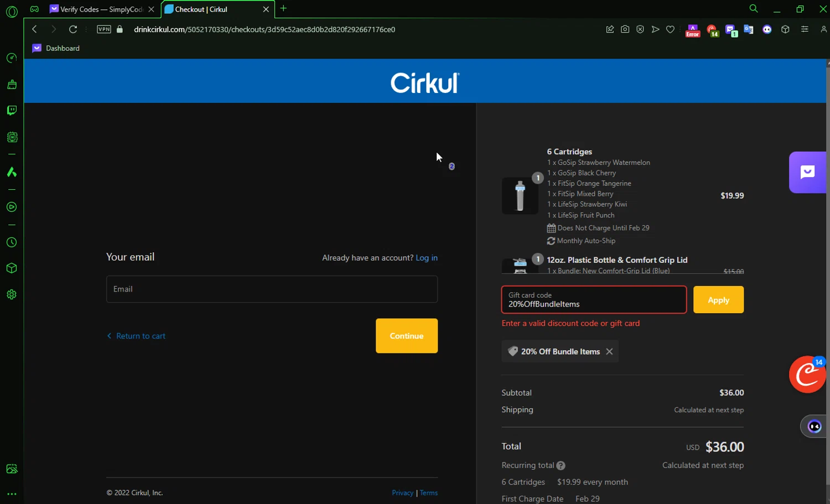Open the red extension with 14 badge
Image resolution: width=830 pixels, height=504 pixels.
713,30
